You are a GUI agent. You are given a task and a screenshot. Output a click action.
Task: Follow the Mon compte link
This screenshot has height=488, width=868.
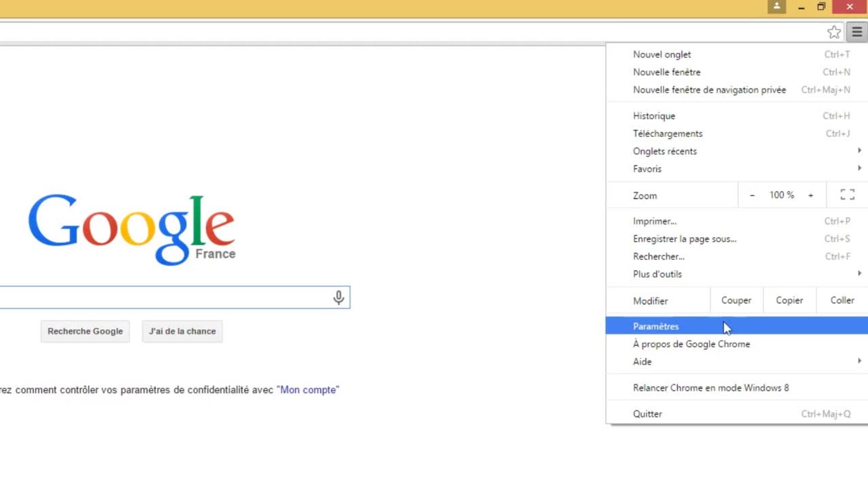click(x=308, y=390)
